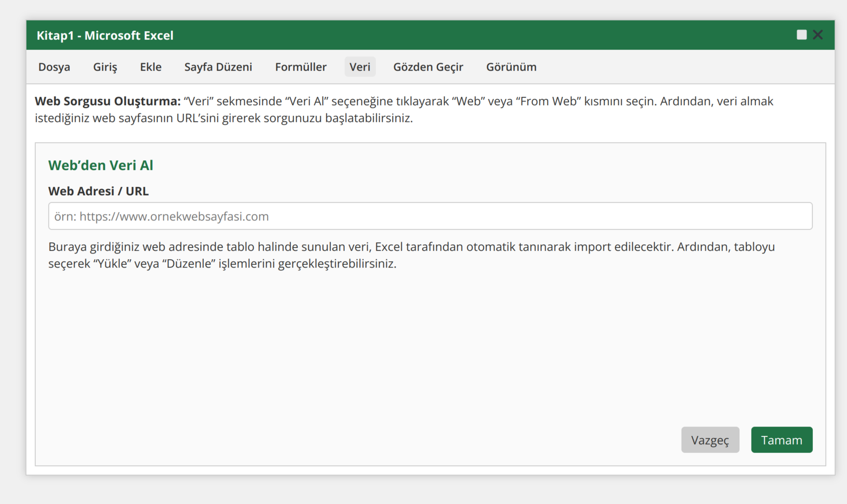This screenshot has width=847, height=504.
Task: Select the highlighted Veri tab
Action: pos(360,66)
